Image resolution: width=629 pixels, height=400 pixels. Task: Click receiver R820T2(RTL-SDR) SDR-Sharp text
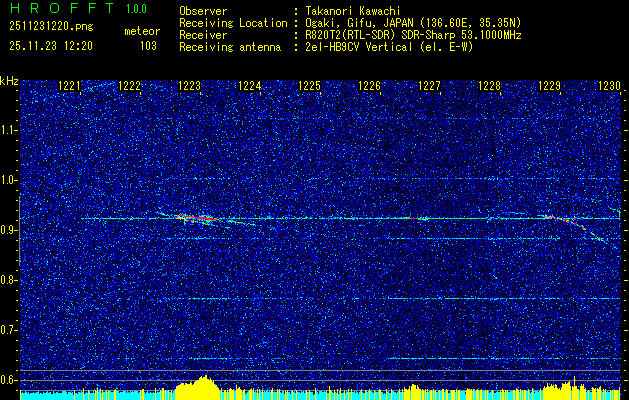click(413, 35)
